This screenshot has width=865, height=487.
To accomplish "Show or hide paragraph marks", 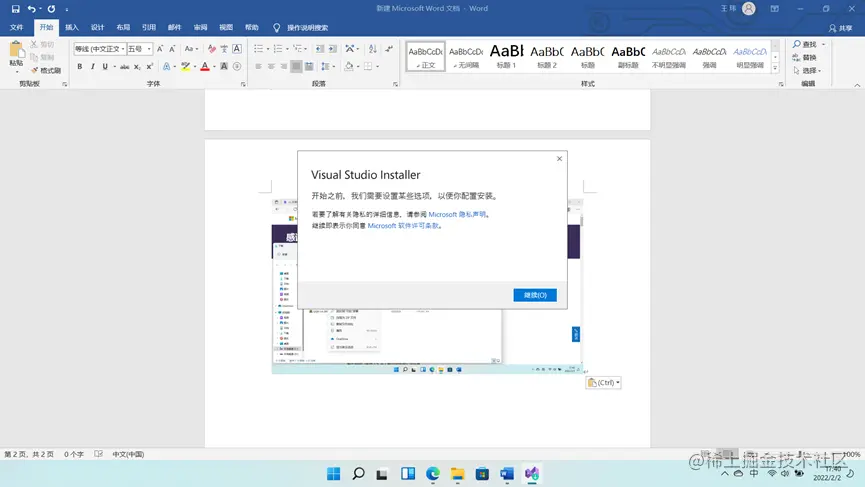I will [389, 49].
